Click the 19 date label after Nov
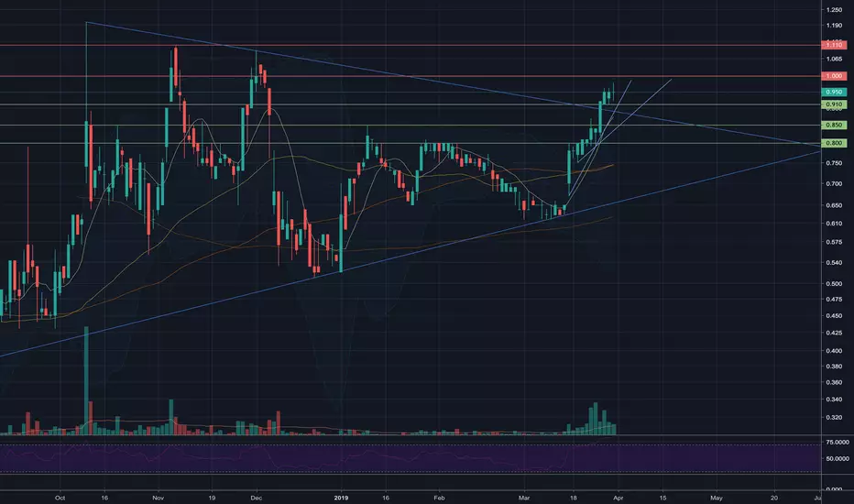Screen dimensions: 854x504 [212, 498]
